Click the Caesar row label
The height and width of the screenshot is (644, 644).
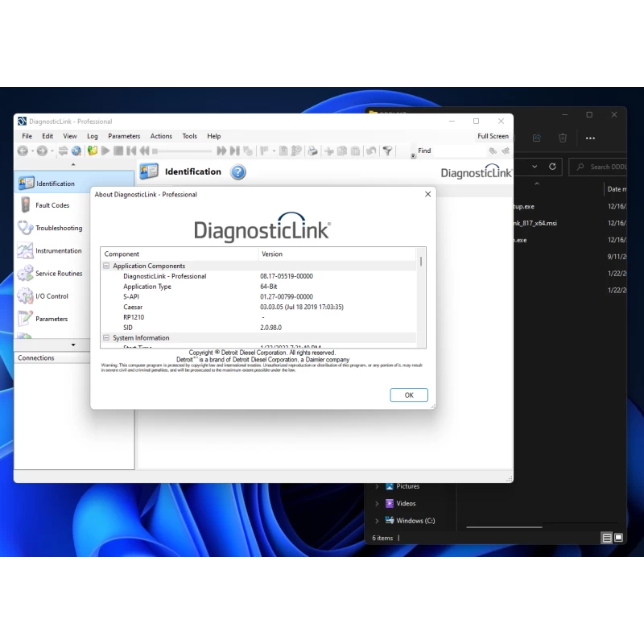pos(133,307)
